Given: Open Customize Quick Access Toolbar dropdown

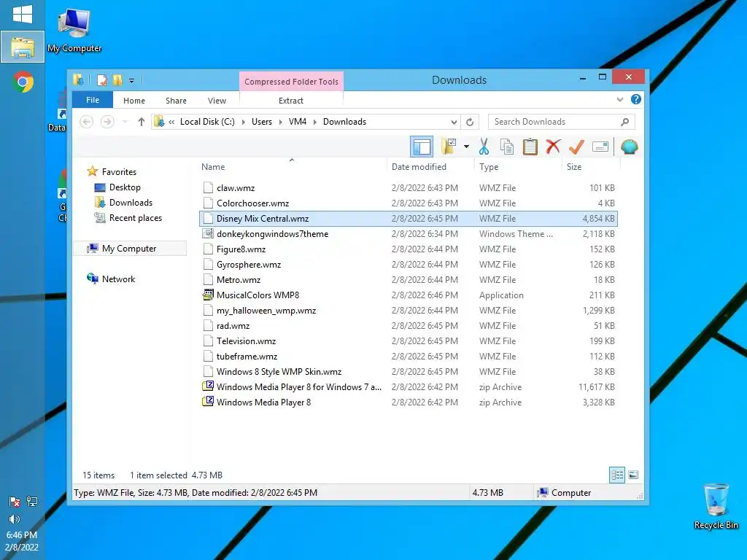Looking at the screenshot, I should 131,80.
